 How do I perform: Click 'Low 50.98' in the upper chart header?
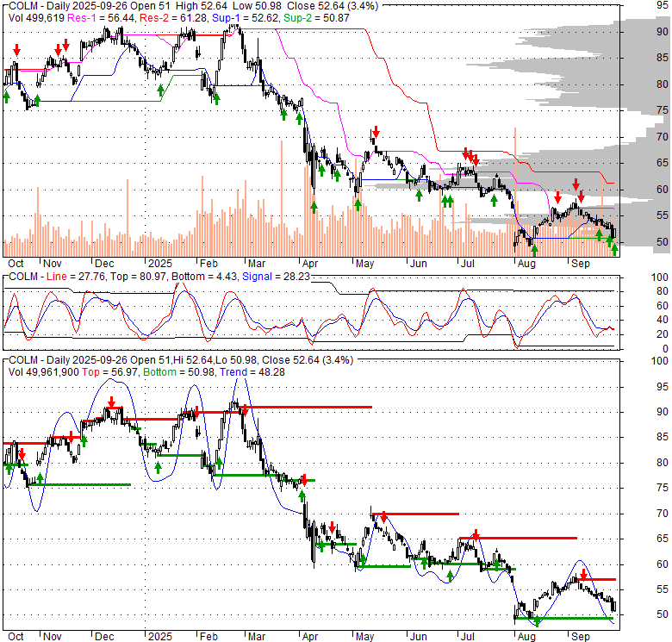[x=258, y=6]
